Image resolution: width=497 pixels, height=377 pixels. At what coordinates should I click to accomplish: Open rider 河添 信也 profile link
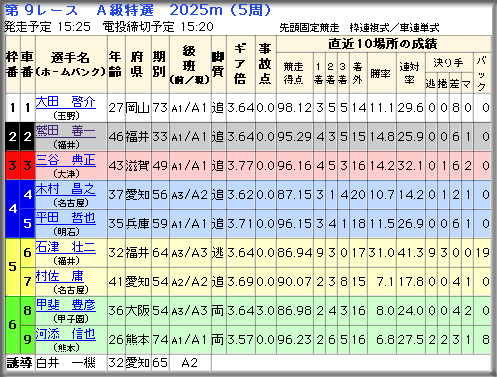[65, 334]
